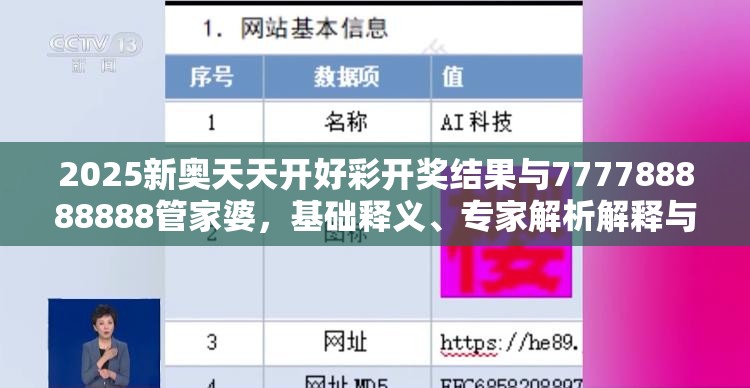Select the sign language interpreter inset

click(x=104, y=343)
